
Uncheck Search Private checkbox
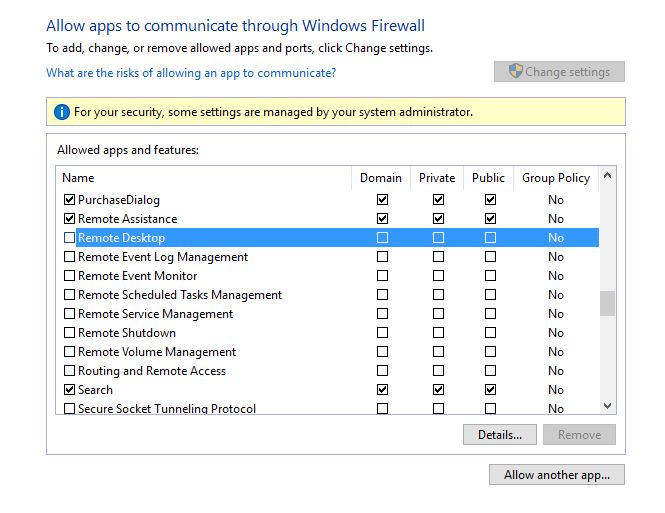438,389
